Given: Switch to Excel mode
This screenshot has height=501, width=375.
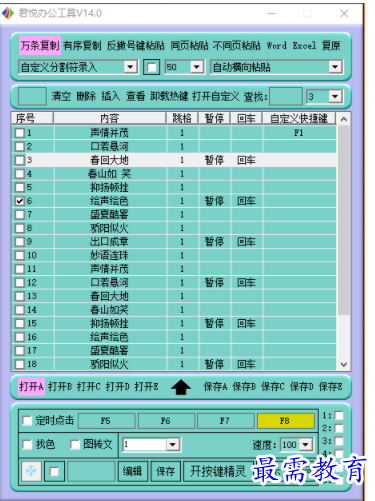Looking at the screenshot, I should pos(304,45).
